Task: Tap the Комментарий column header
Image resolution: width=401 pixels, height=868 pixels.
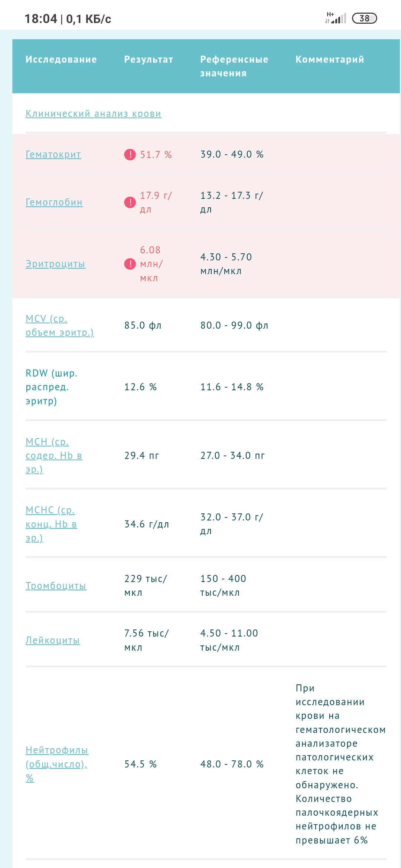Action: pyautogui.click(x=330, y=59)
